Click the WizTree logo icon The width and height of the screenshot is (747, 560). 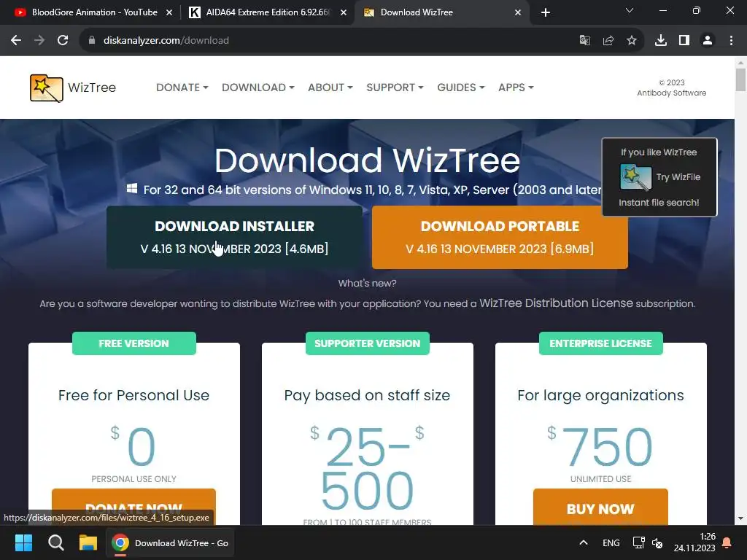point(46,88)
